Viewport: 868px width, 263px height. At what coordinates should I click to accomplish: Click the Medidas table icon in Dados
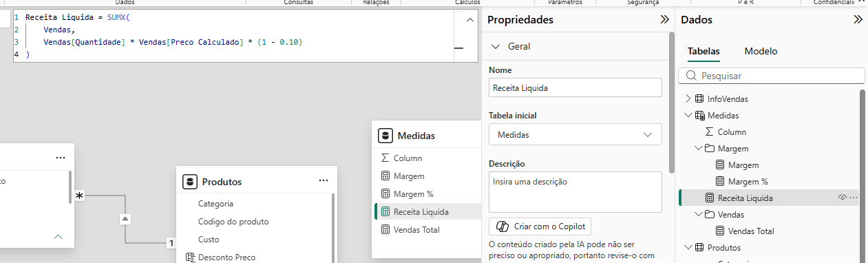click(x=701, y=116)
